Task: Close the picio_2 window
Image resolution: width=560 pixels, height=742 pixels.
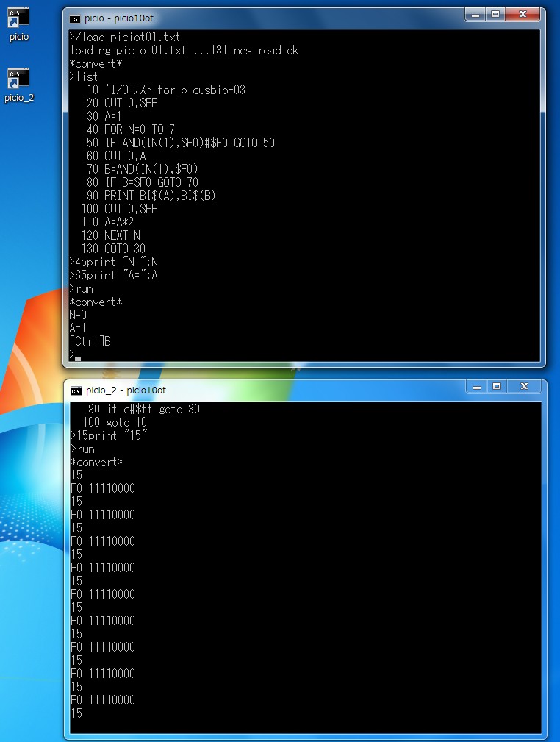Action: [x=524, y=387]
